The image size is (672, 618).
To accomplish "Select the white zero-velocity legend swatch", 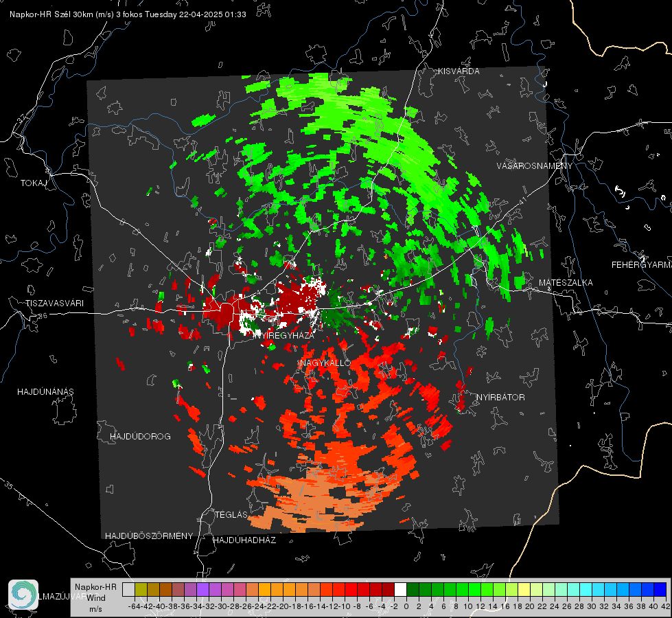I will pos(400,589).
